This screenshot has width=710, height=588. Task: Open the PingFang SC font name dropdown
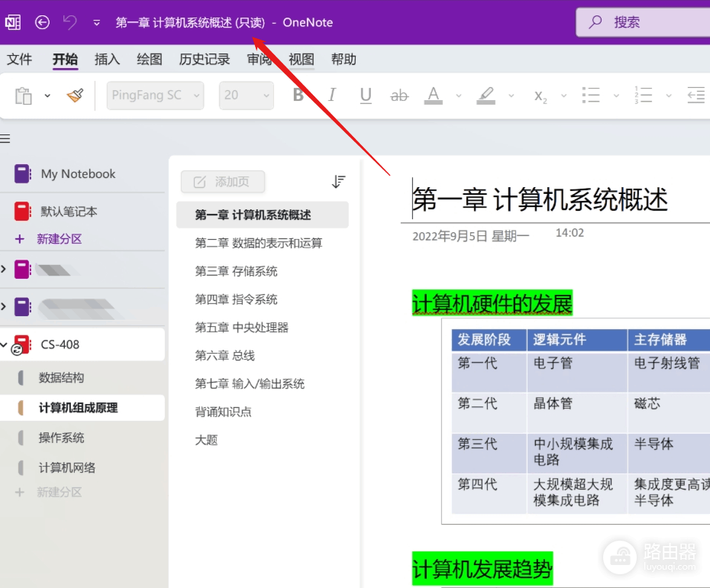(155, 95)
